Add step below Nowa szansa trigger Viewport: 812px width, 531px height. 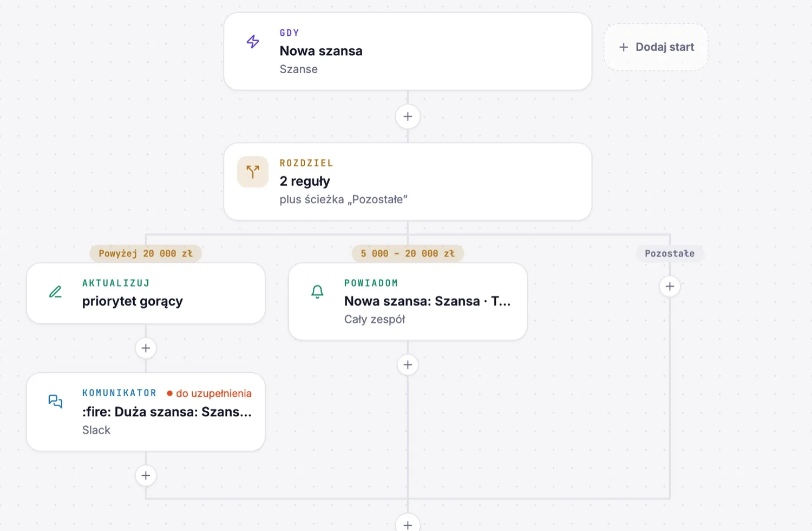click(408, 116)
